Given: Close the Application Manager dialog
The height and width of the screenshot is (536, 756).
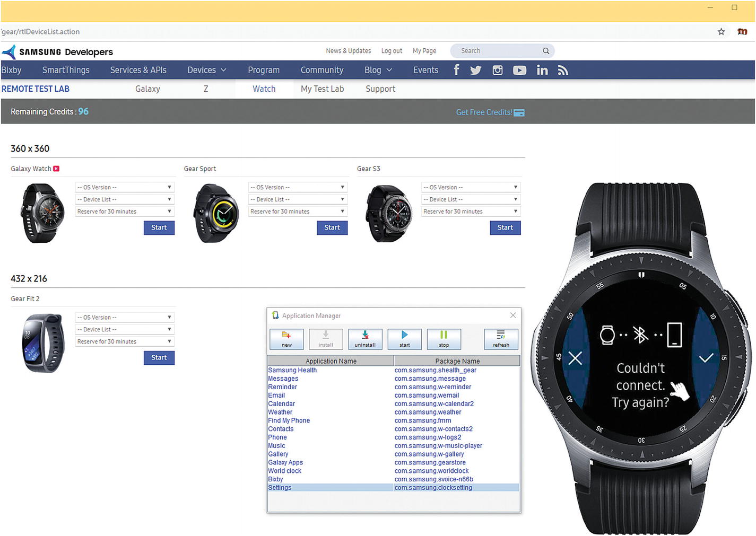Looking at the screenshot, I should 513,315.
